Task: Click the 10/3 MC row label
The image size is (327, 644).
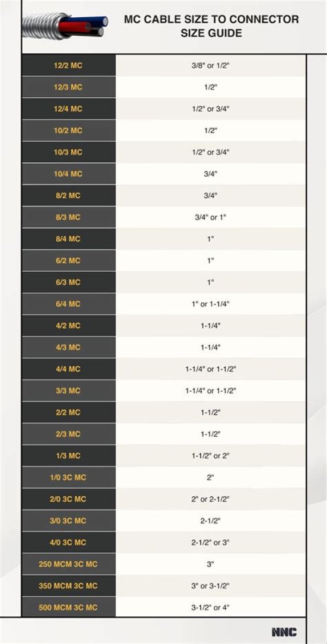Action: click(68, 152)
